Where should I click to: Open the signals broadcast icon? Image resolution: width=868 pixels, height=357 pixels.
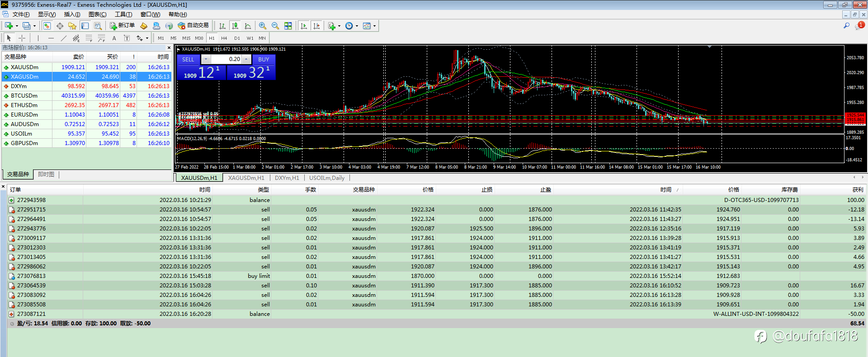tap(169, 26)
